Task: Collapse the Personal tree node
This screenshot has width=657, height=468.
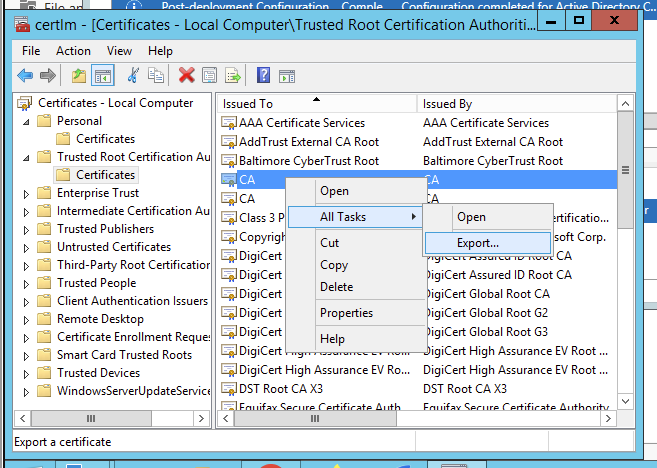Action: click(x=26, y=122)
